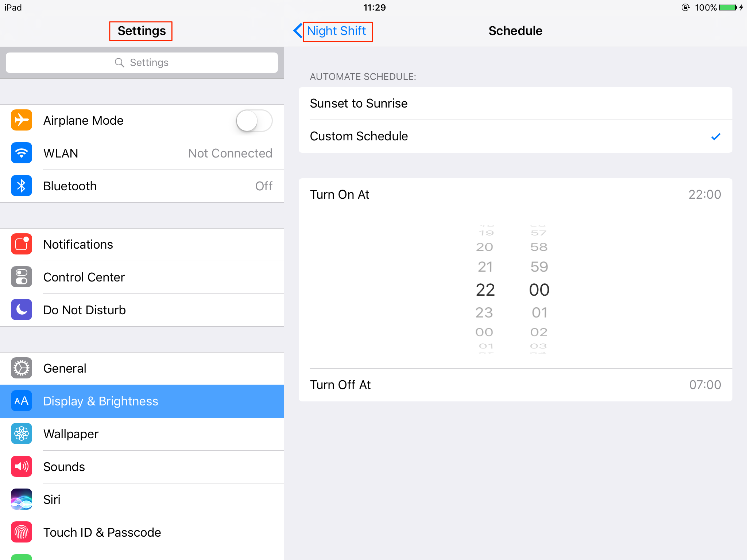Tap the AUTOMATE SCHEDULE header
The image size is (747, 560).
click(363, 77)
